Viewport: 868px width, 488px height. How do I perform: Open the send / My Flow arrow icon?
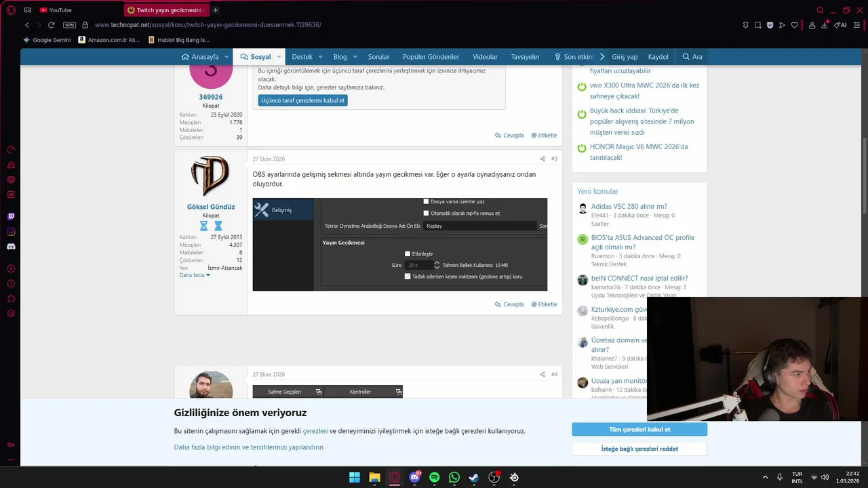(x=782, y=25)
